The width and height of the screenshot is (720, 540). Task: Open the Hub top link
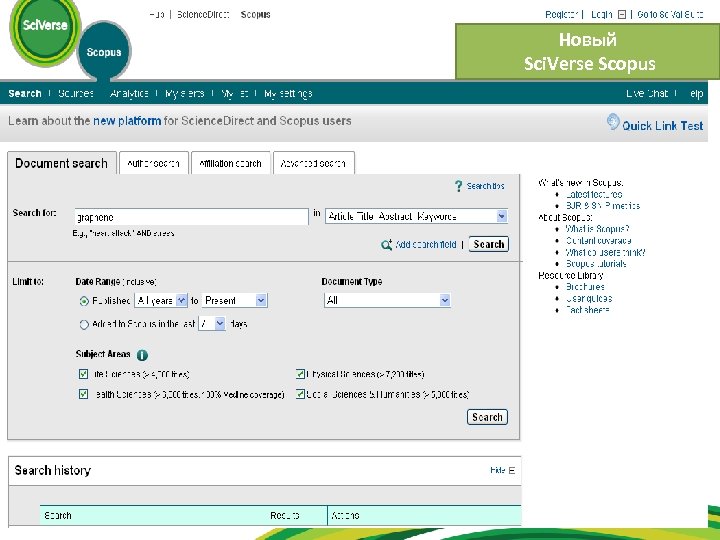pos(157,15)
